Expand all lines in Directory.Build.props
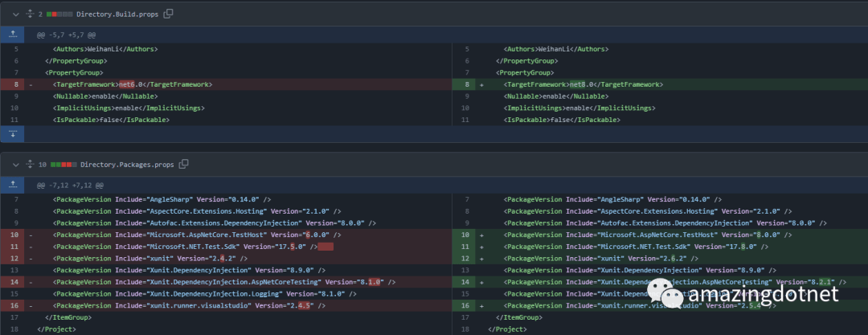Viewport: 868px width, 335px height. [x=28, y=14]
